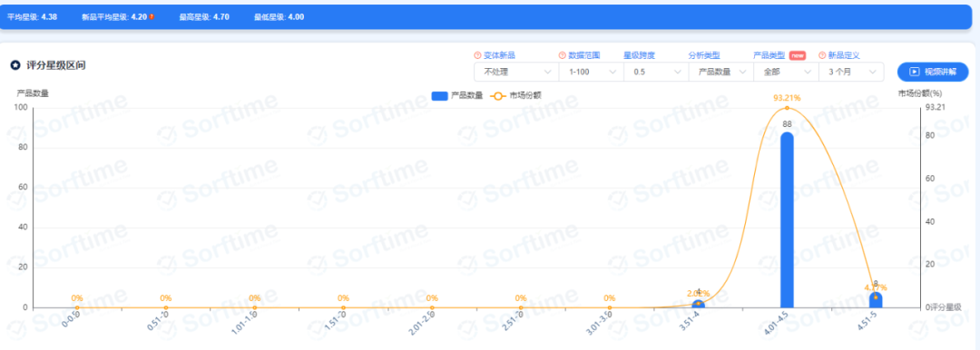Viewport: 980px width, 350px height.
Task: Click the 视频讲解 button
Action: coord(933,72)
